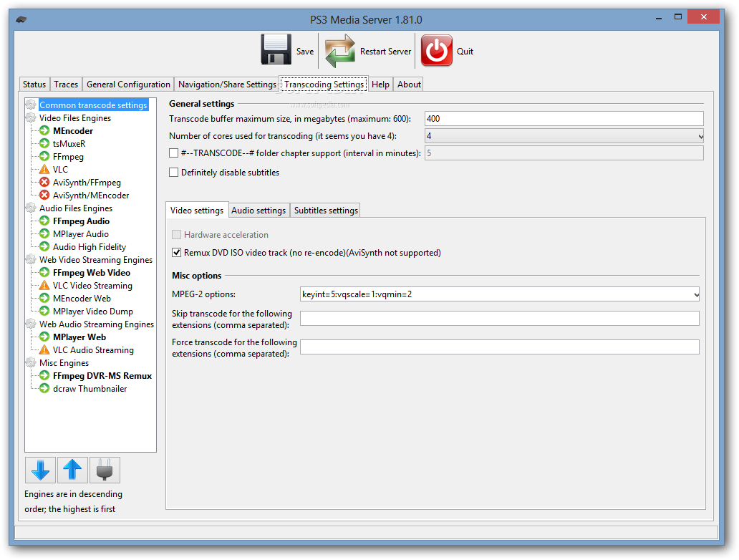This screenshot has height=560, width=739.
Task: Open the About tab
Action: 409,85
